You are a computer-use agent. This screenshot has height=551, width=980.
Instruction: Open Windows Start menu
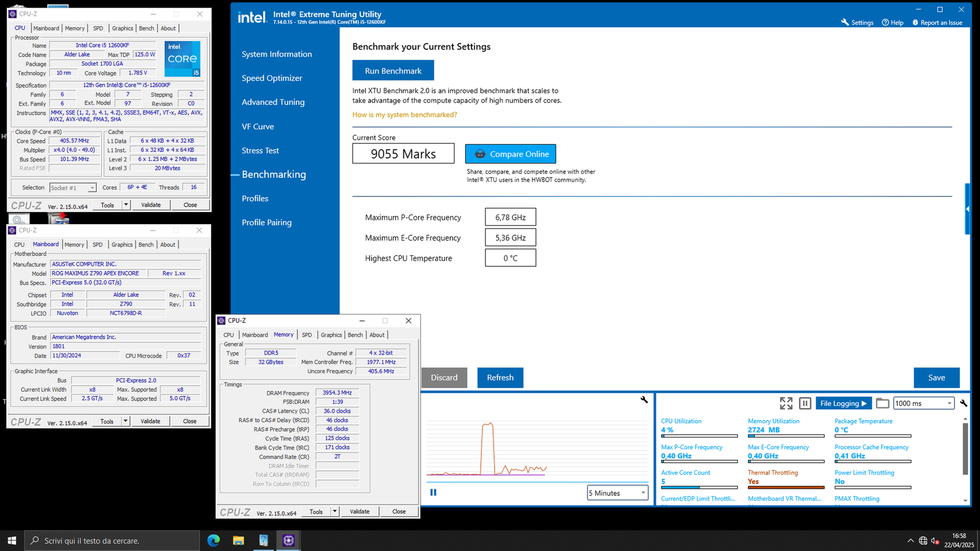coord(12,540)
